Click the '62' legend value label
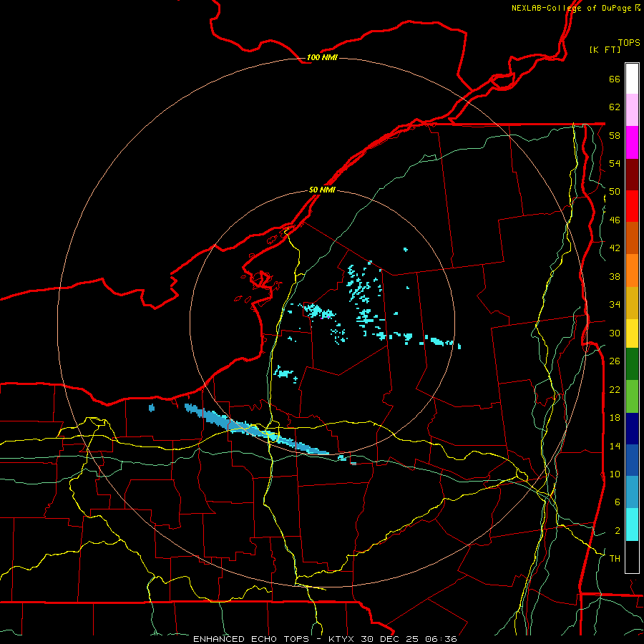Screen dimensions: 644x644 615,107
